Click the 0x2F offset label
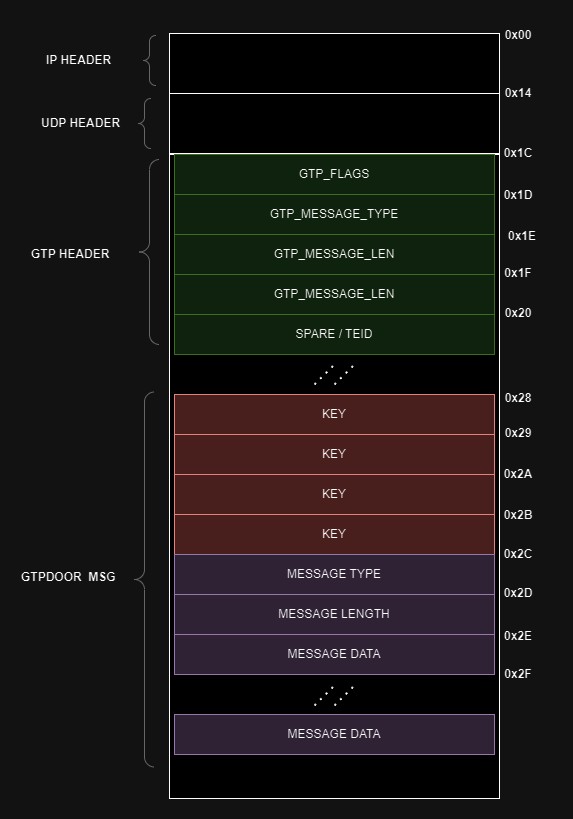This screenshot has height=819, width=573. click(518, 674)
